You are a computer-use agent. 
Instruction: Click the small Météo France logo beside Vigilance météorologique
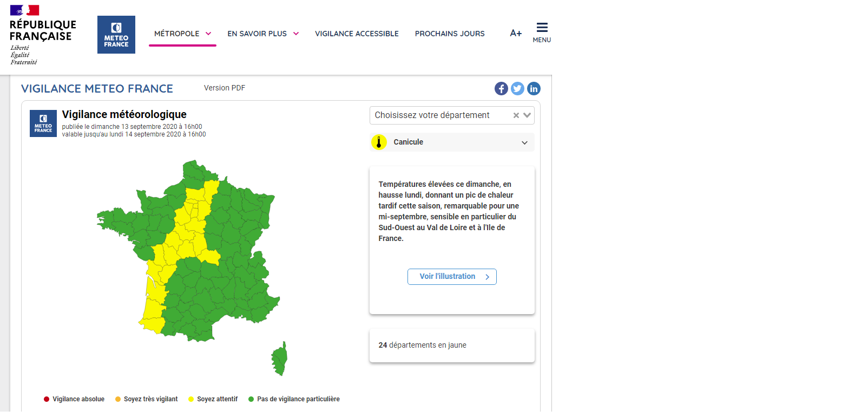pos(43,123)
